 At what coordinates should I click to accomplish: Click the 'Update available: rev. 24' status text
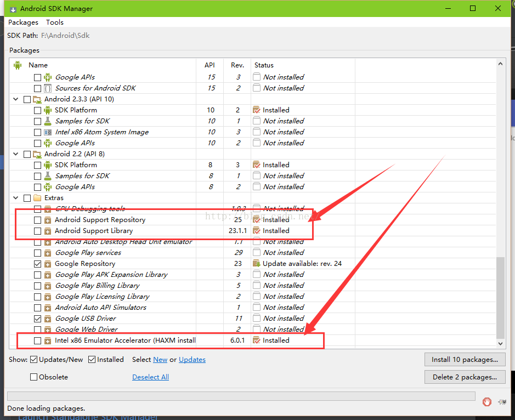click(302, 264)
